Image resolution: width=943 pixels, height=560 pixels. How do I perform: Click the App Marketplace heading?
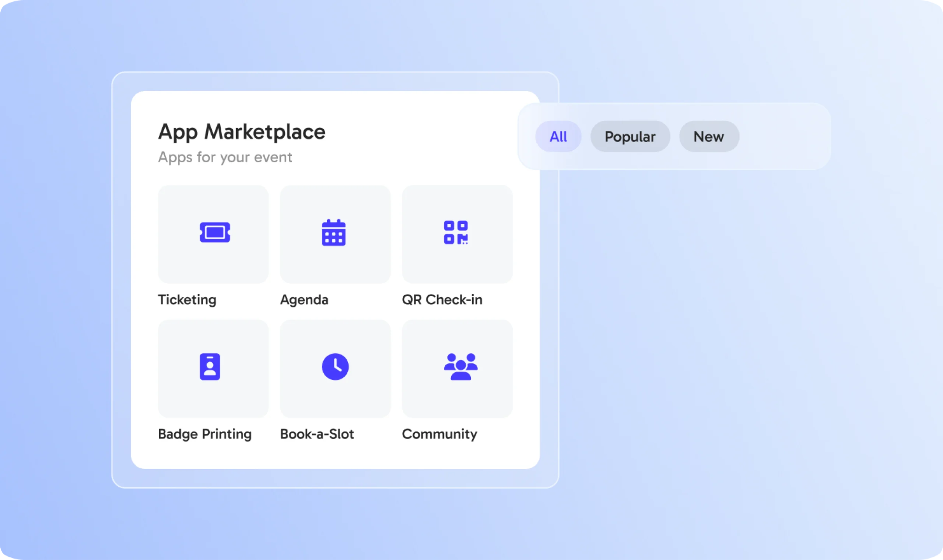(242, 132)
